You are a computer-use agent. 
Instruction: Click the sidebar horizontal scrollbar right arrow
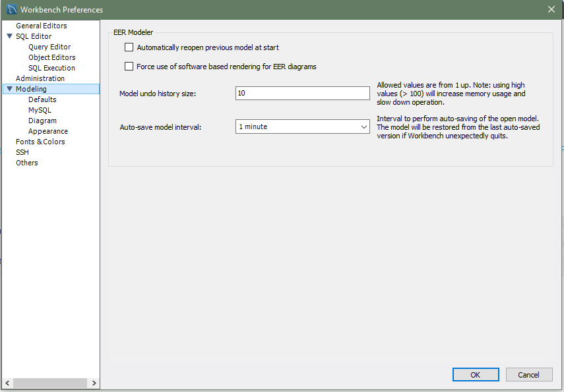[94, 383]
